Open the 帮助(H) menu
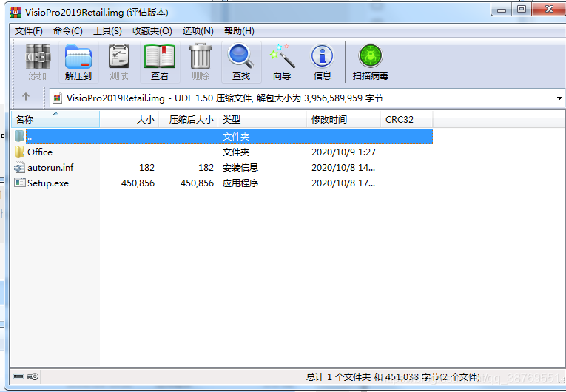 tap(239, 31)
